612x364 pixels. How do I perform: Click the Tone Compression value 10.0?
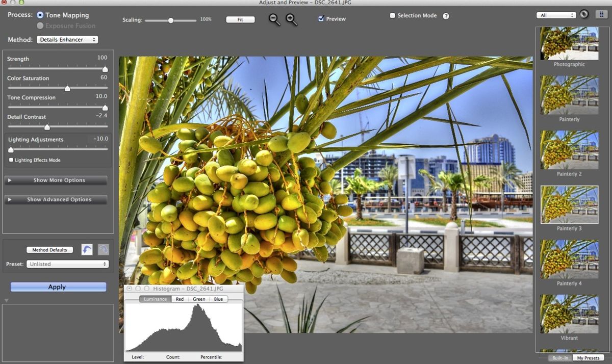point(101,96)
